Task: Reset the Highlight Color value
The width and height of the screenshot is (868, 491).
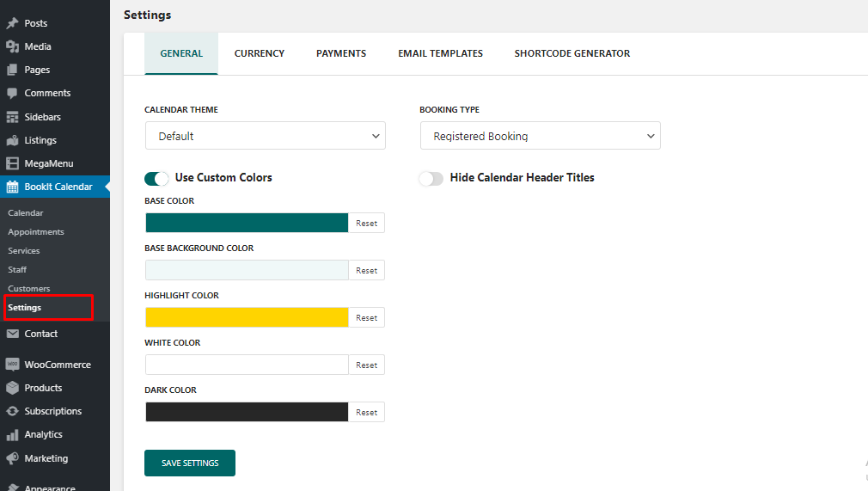Action: coord(367,318)
